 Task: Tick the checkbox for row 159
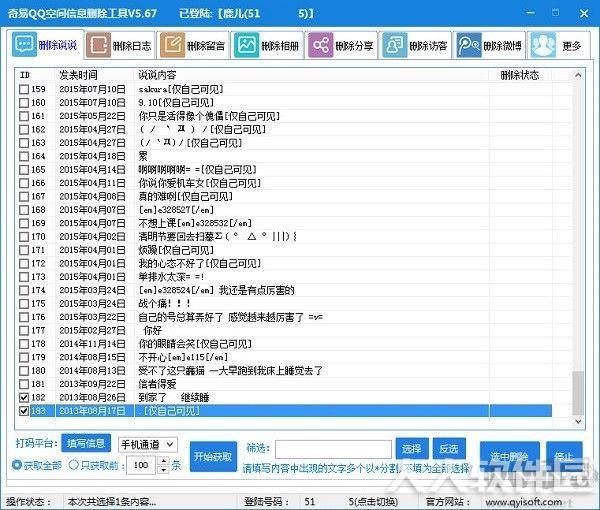[x=24, y=89]
